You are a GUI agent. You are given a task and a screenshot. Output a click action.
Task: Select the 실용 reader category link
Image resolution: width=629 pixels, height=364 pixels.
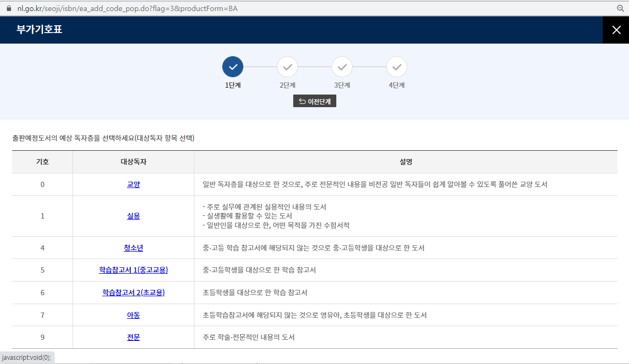pyautogui.click(x=133, y=216)
